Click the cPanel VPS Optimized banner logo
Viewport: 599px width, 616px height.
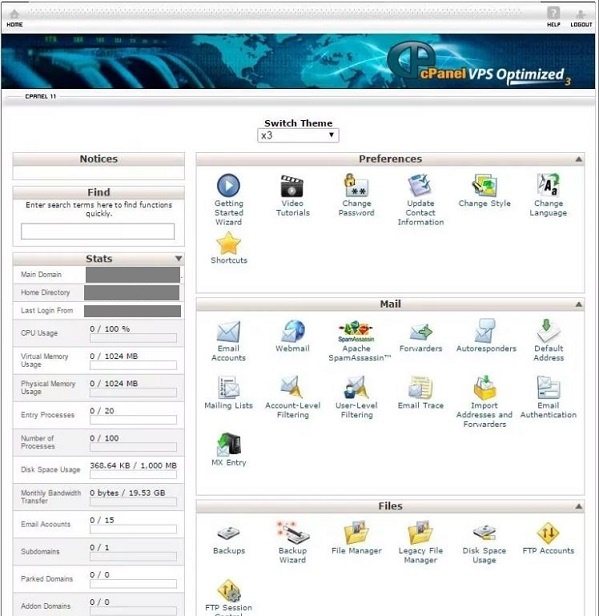click(477, 64)
